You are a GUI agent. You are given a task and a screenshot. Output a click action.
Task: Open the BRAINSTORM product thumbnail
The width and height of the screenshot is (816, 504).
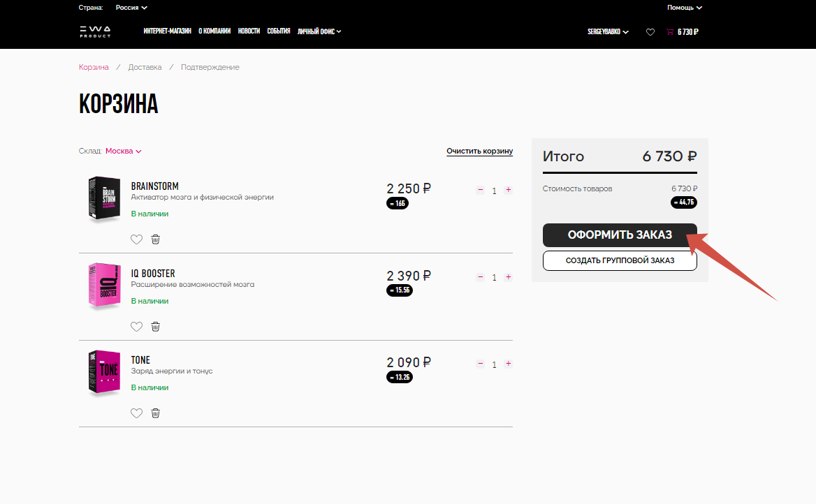[x=101, y=199]
